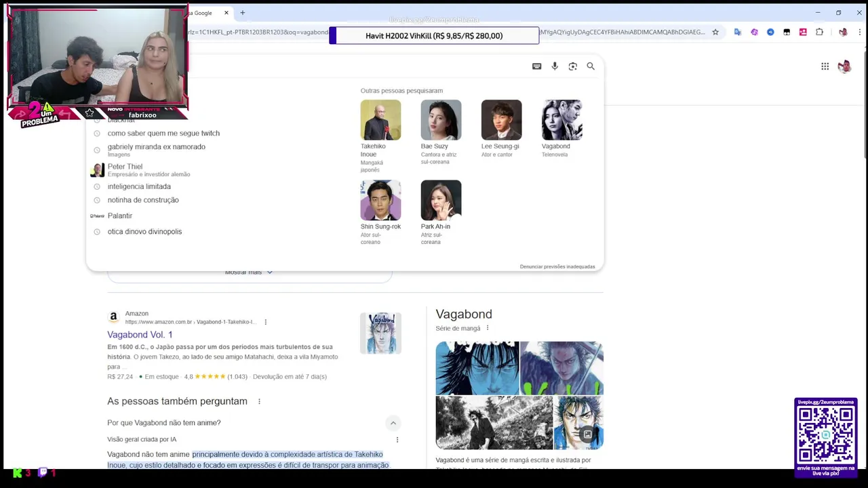
Task: Open the Chrome three-dot menu
Action: [x=859, y=32]
